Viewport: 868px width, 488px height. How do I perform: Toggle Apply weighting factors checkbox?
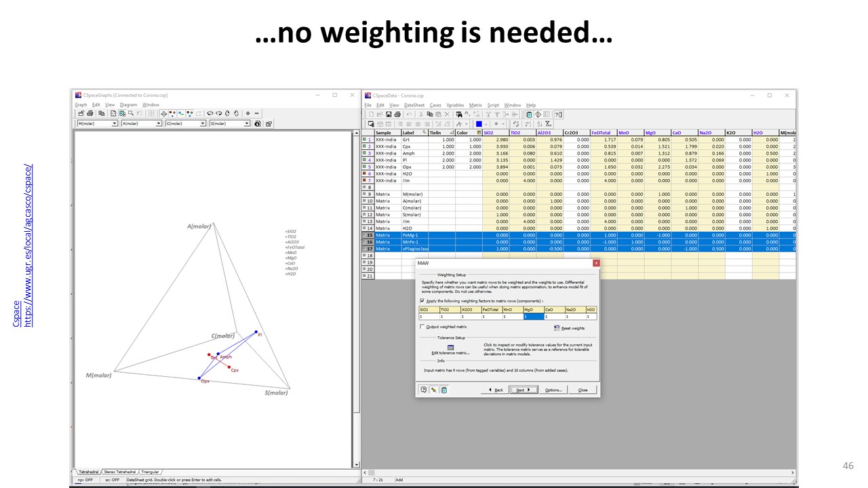(422, 300)
